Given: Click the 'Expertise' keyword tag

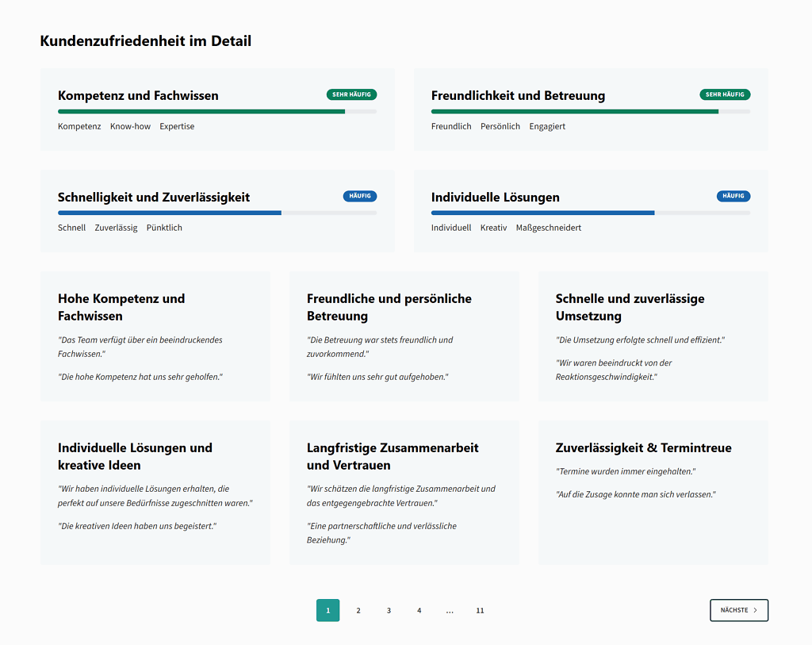Looking at the screenshot, I should pyautogui.click(x=177, y=126).
